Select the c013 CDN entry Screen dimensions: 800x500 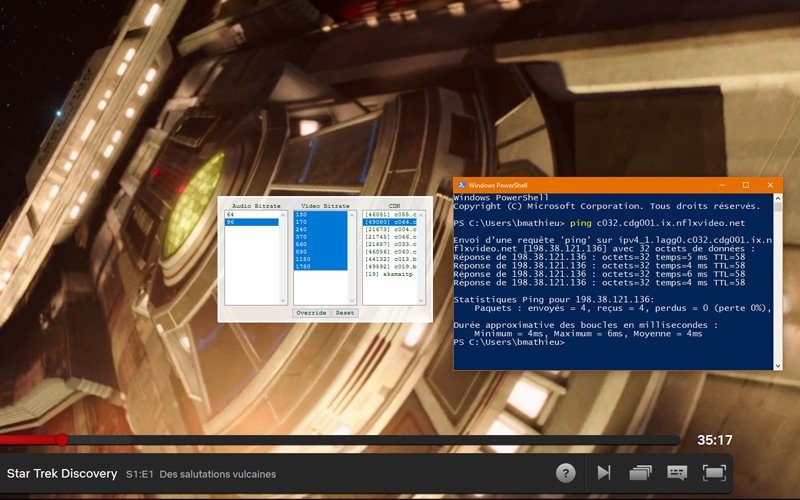(390, 259)
